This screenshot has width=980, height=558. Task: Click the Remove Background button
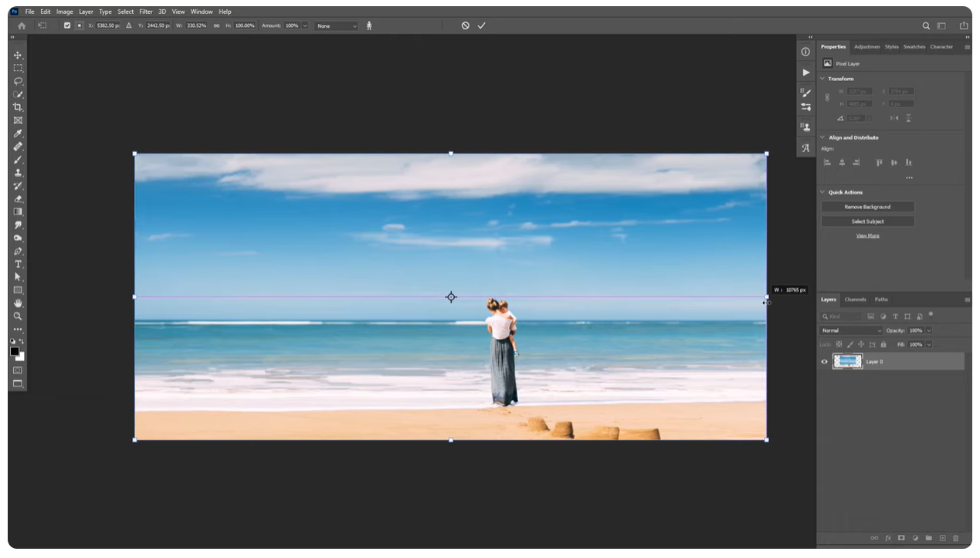point(867,207)
